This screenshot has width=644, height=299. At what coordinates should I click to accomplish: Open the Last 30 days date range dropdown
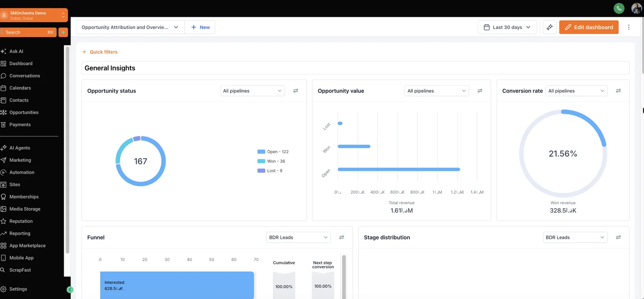[x=507, y=27]
